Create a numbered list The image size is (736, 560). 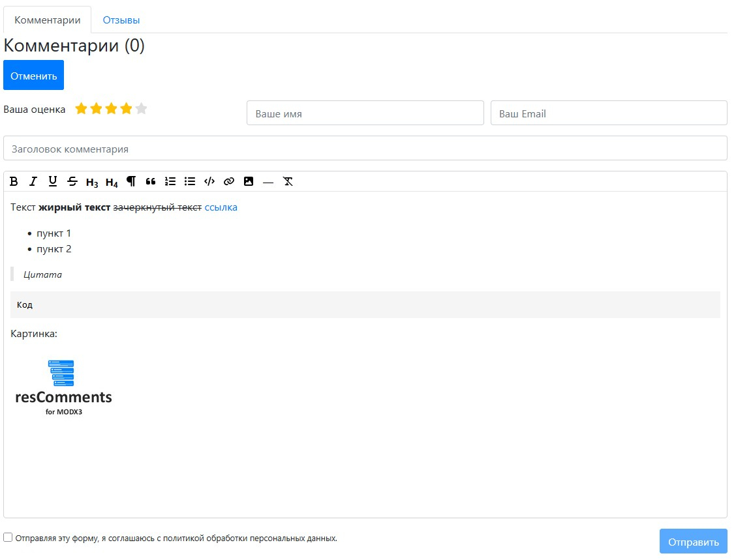tap(170, 181)
